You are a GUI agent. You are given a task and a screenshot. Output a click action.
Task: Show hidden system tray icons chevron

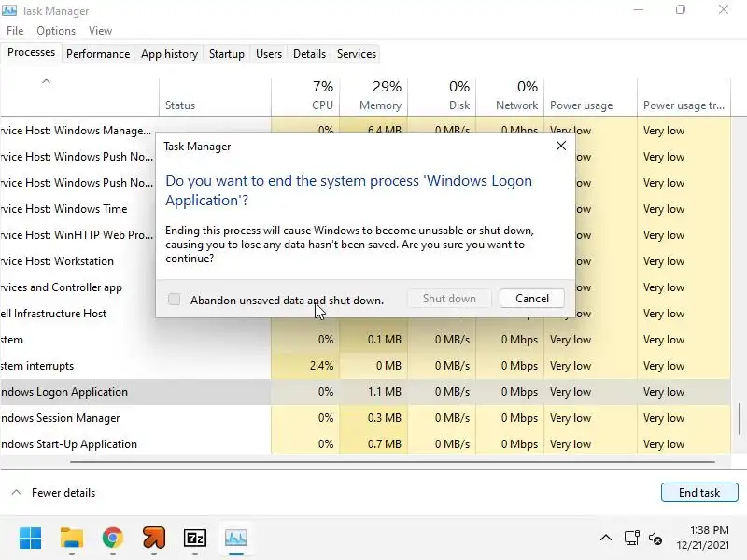click(605, 539)
